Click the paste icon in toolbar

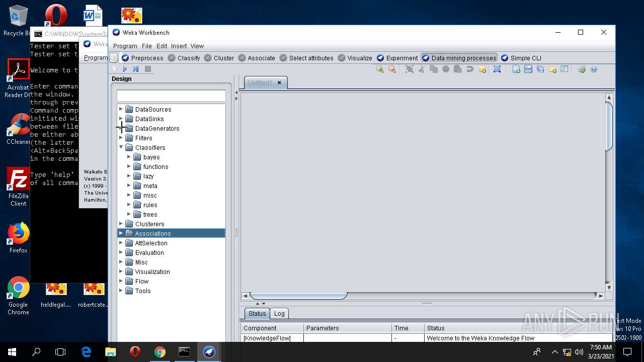[x=457, y=69]
